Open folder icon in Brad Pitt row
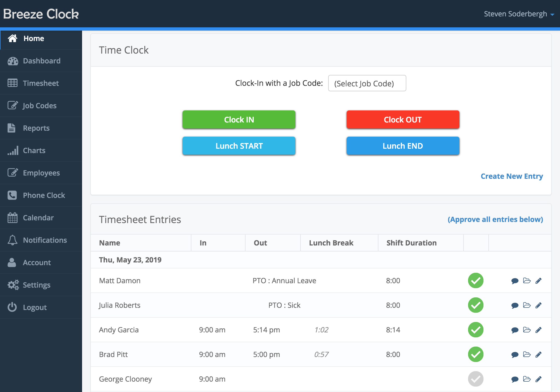 pyautogui.click(x=527, y=354)
